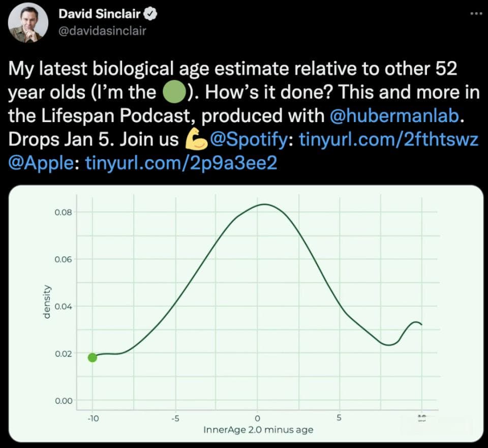This screenshot has width=488, height=448.
Task: Open the @Spotify mention
Action: tap(249, 139)
